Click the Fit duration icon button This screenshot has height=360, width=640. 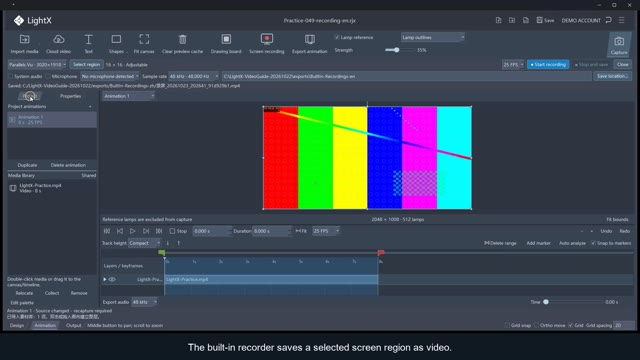coord(301,231)
